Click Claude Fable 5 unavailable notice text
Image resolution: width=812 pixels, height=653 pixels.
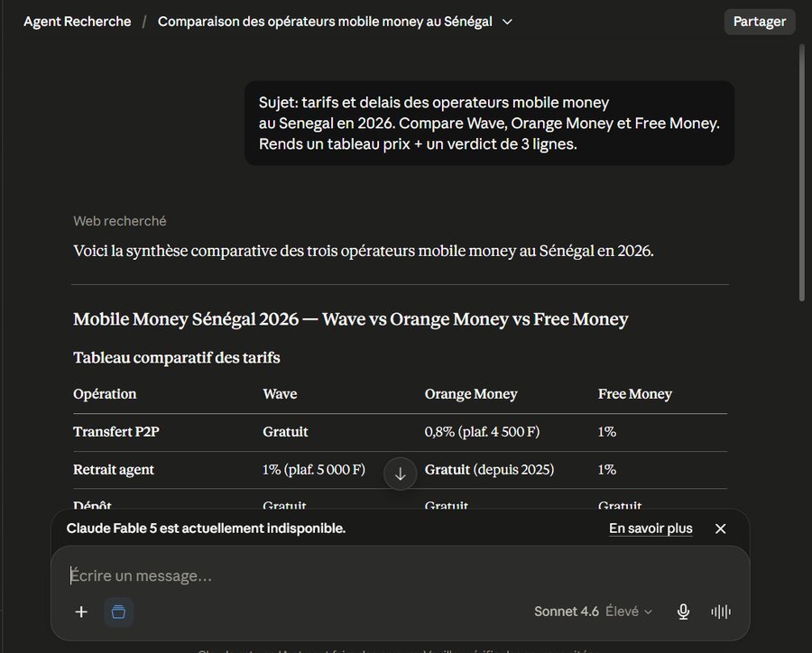(206, 529)
